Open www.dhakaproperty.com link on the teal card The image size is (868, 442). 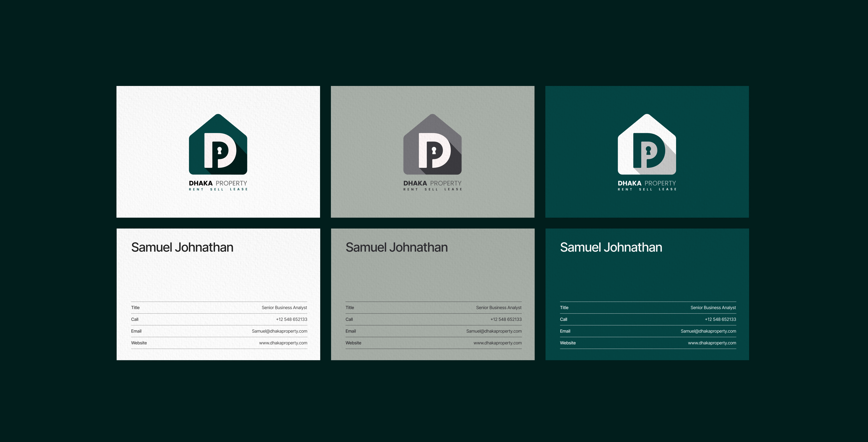point(712,343)
